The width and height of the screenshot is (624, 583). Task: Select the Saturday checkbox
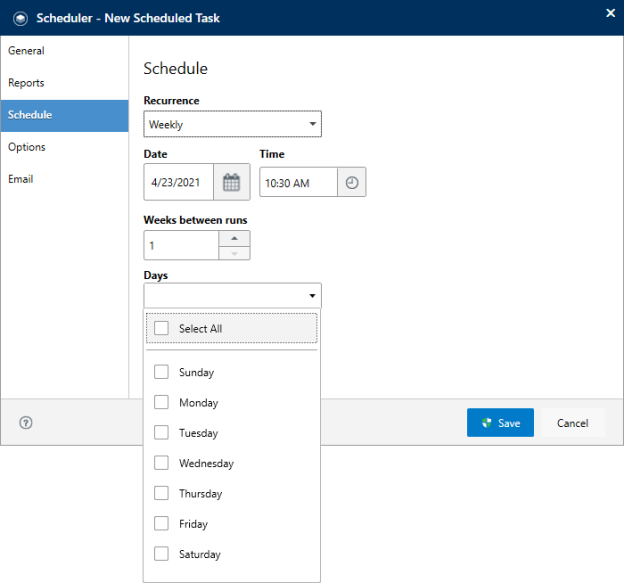pos(161,554)
